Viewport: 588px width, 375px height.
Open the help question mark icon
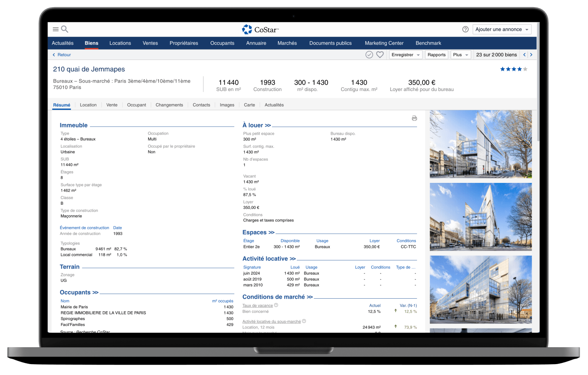coord(465,29)
